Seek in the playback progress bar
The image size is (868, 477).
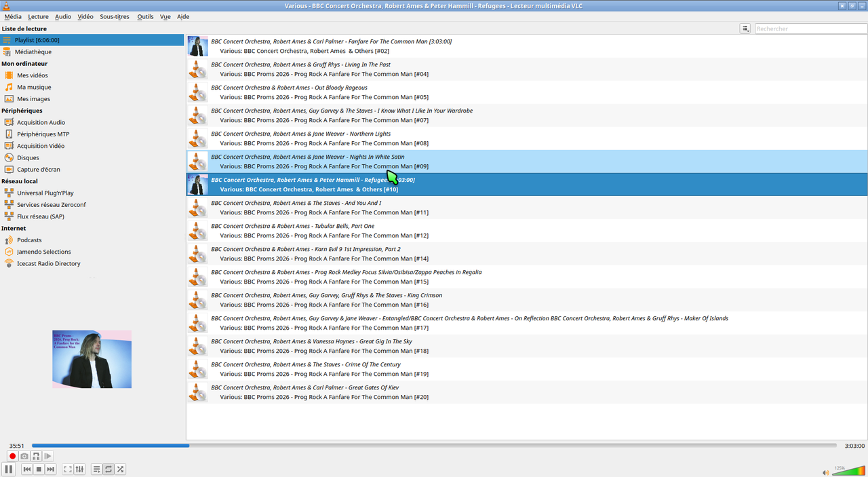(x=434, y=446)
